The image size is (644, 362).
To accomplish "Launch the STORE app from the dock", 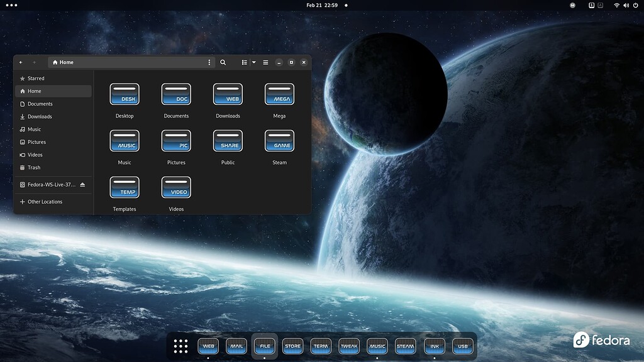I will pyautogui.click(x=292, y=346).
